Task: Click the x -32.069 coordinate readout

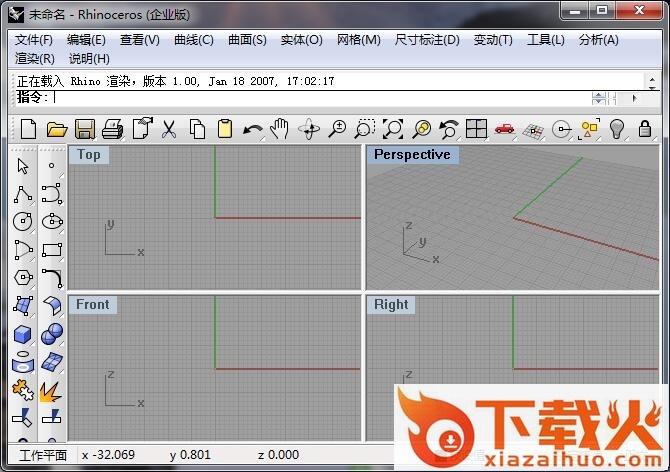Action: point(109,455)
